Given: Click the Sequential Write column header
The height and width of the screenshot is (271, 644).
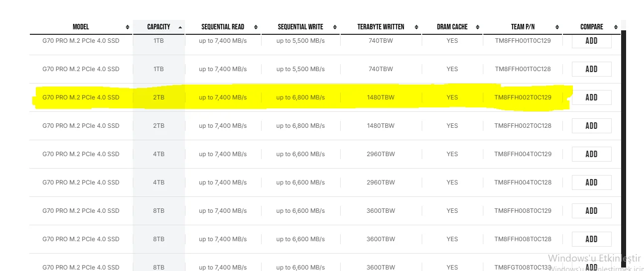Looking at the screenshot, I should (x=301, y=27).
